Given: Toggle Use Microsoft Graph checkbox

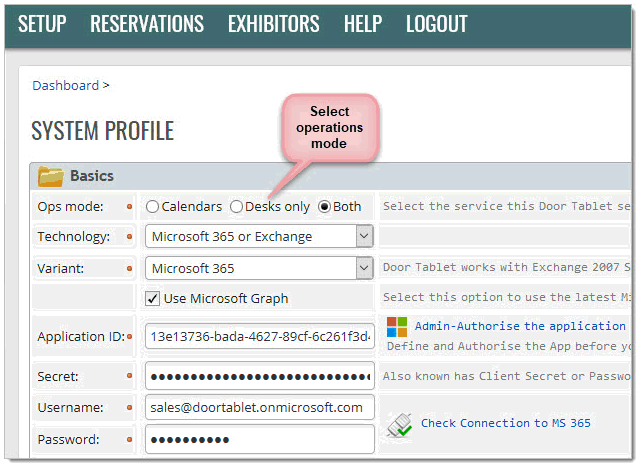Looking at the screenshot, I should pyautogui.click(x=152, y=298).
